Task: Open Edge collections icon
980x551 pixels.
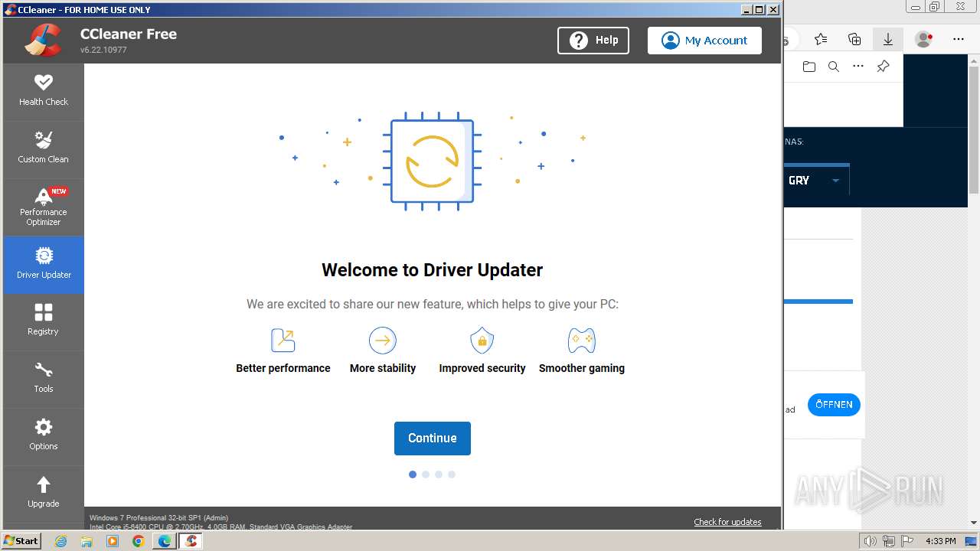Action: coord(854,39)
